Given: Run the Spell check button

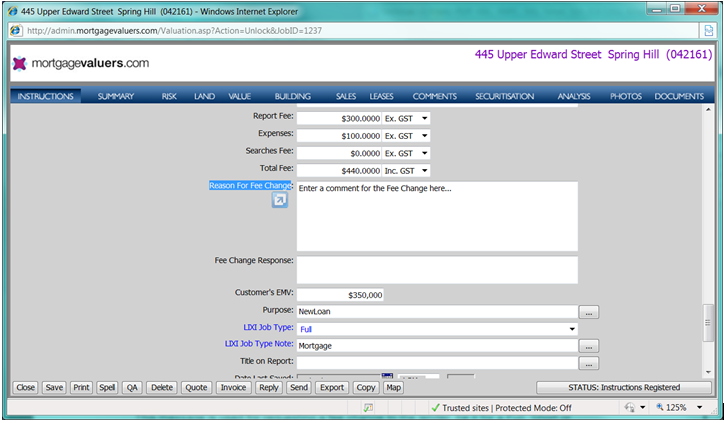Looking at the screenshot, I should (107, 387).
